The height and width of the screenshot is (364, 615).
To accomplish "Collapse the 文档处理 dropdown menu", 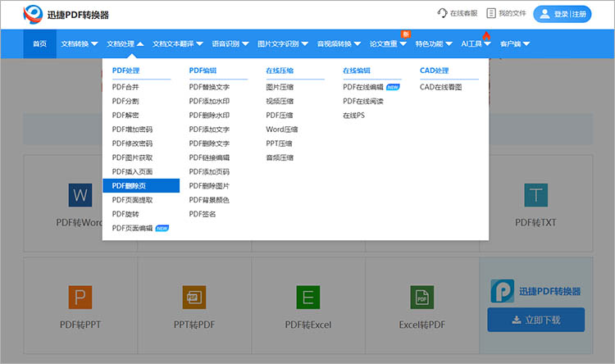I will pos(125,44).
